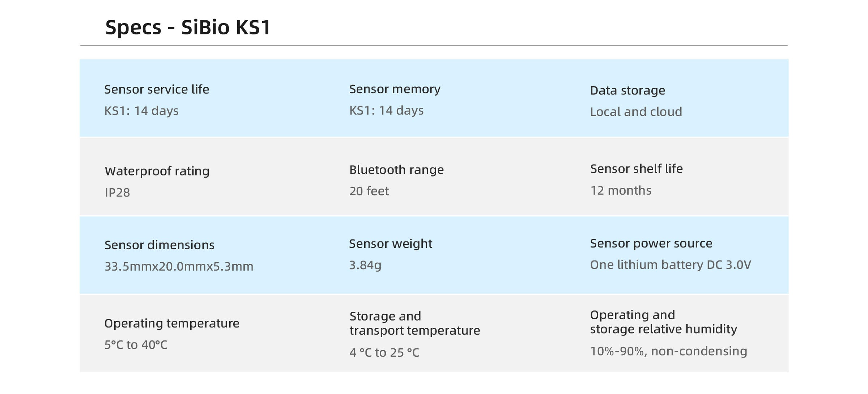The width and height of the screenshot is (868, 394).
Task: Select the "12 months" shelf life value
Action: (x=621, y=190)
